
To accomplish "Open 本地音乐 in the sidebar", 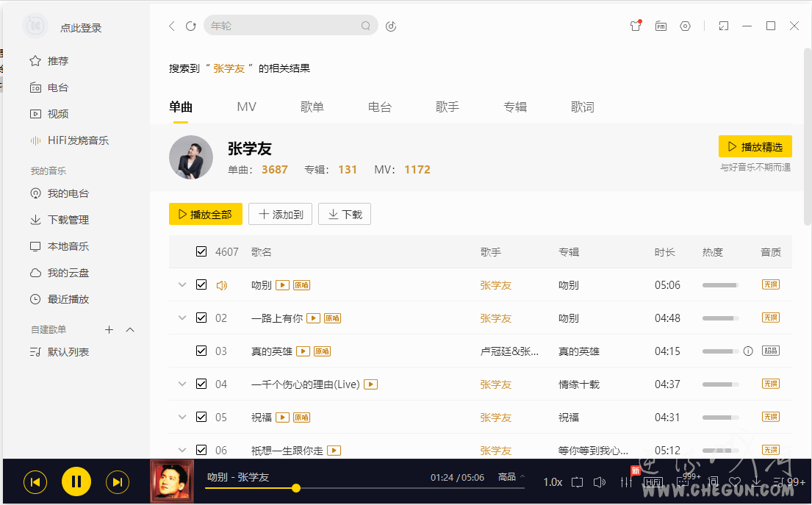I will click(x=59, y=246).
